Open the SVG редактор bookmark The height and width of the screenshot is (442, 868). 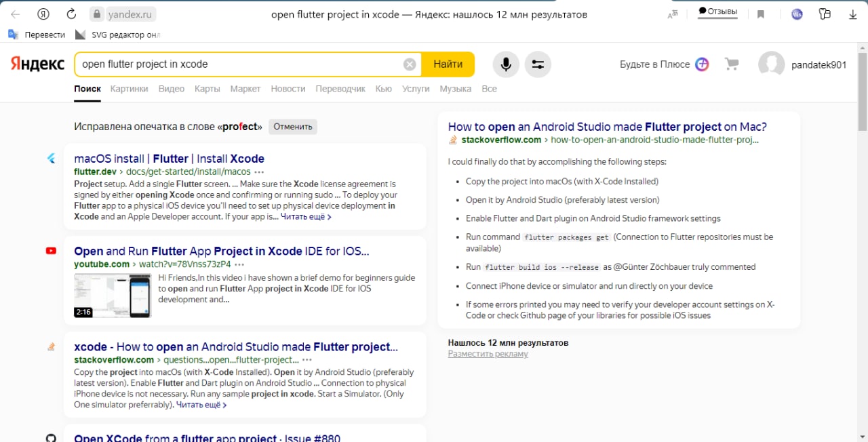point(117,35)
